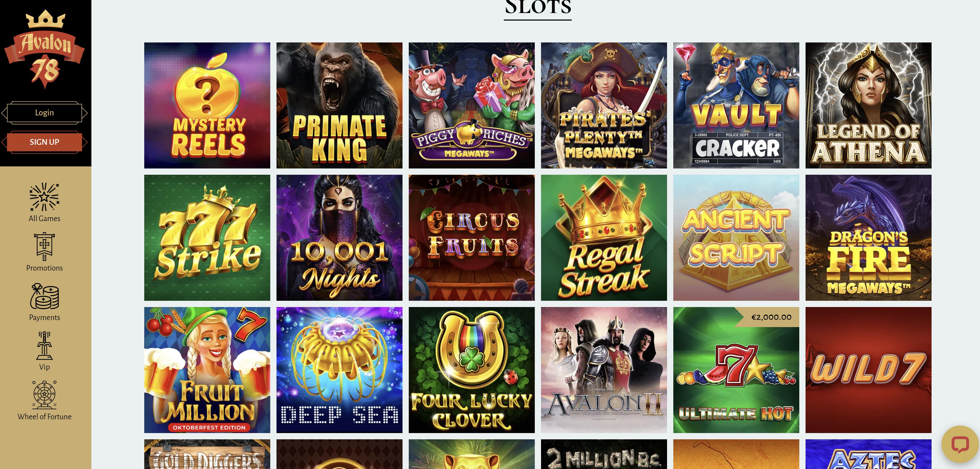Click the Avalon 78 logo
The width and height of the screenshot is (980, 469).
pyautogui.click(x=45, y=49)
